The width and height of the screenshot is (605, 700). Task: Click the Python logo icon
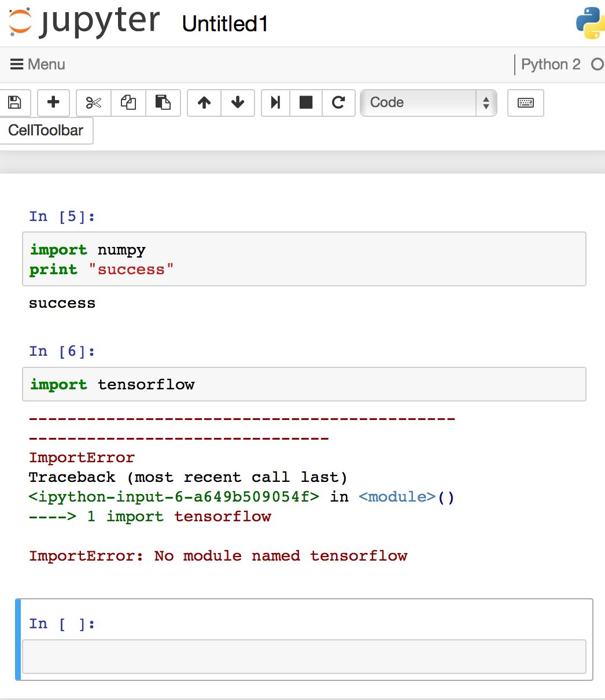[x=590, y=23]
